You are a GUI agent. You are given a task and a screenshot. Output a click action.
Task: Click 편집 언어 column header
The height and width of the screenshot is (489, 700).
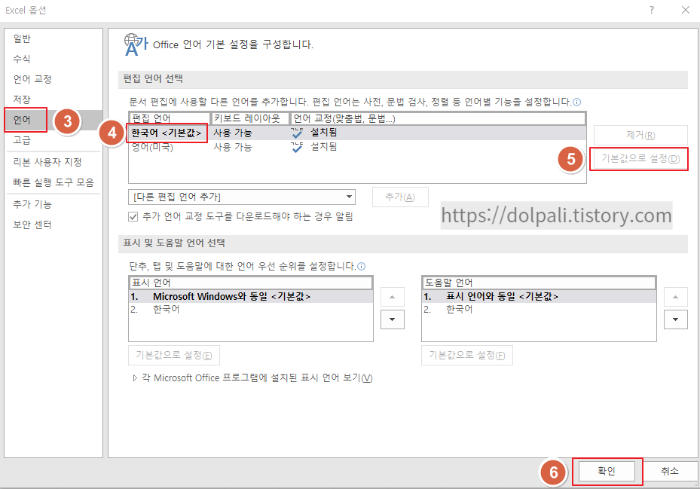(169, 118)
